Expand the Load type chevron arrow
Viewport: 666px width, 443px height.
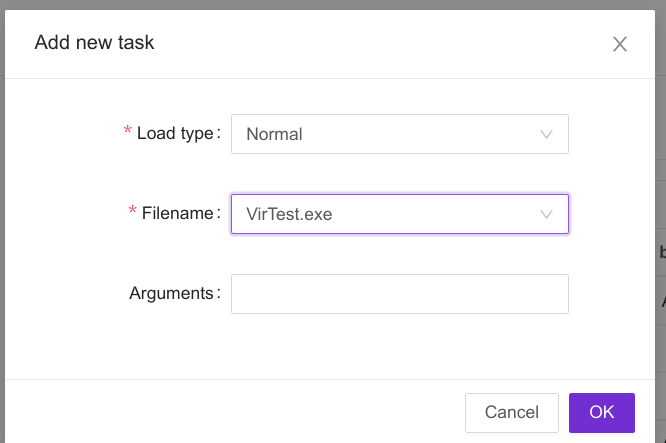tap(547, 134)
